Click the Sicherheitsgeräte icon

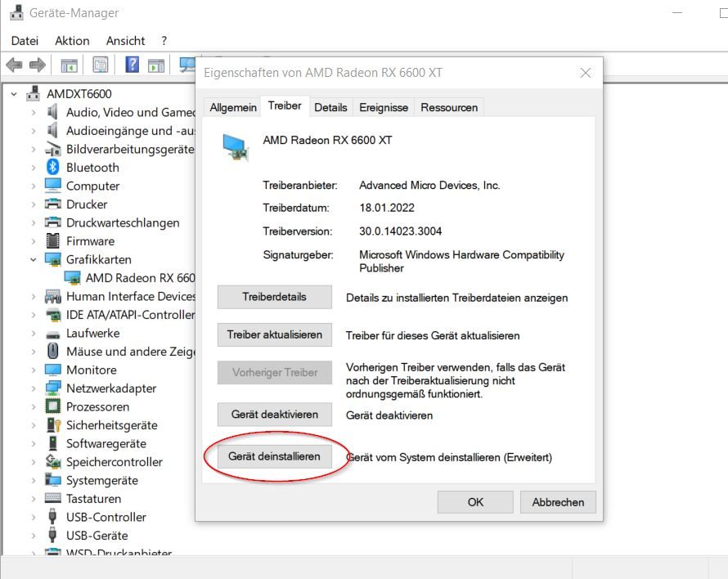[x=53, y=425]
